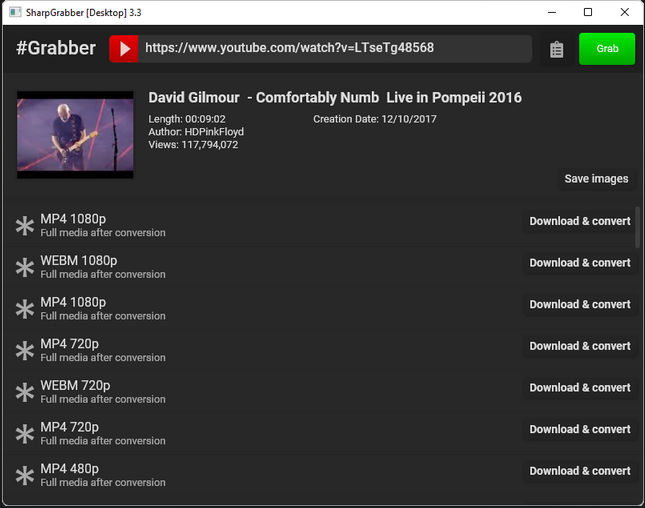Image resolution: width=645 pixels, height=508 pixels.
Task: Minimize the SharpGrabber window
Action: [x=552, y=12]
